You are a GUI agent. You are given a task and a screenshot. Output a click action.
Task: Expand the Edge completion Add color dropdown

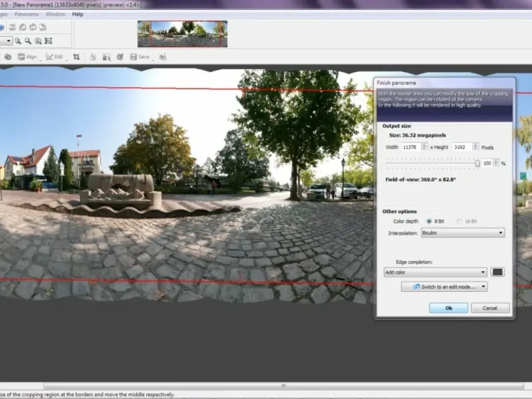tap(436, 272)
